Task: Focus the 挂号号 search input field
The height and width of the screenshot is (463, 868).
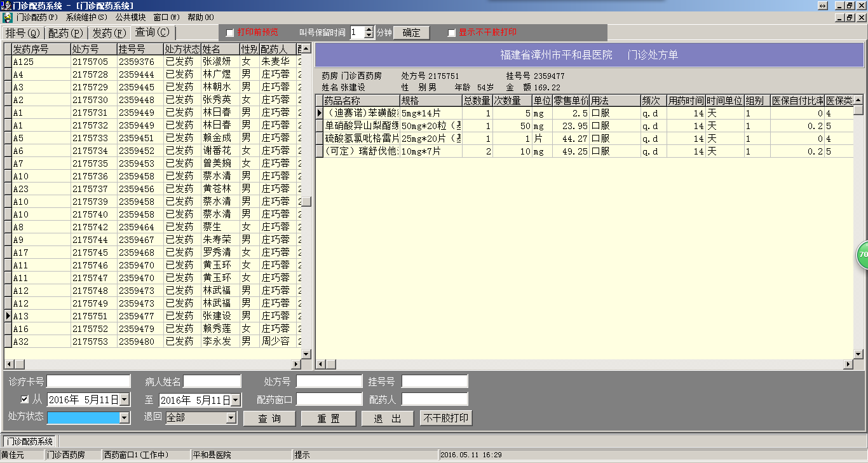Action: click(435, 382)
